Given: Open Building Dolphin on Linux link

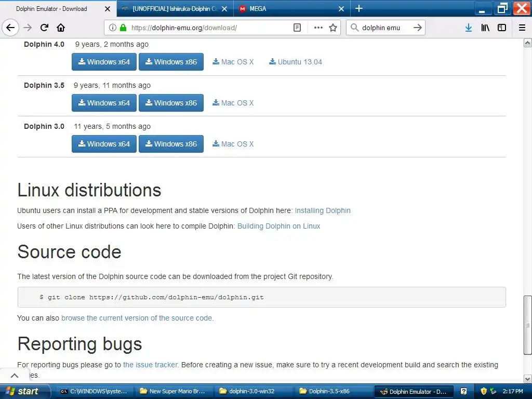Looking at the screenshot, I should pos(278,226).
